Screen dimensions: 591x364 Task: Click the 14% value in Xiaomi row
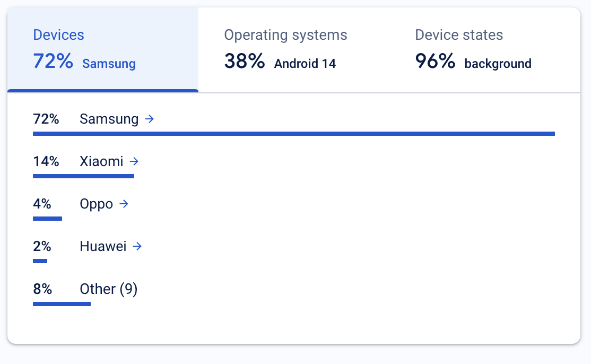(46, 162)
